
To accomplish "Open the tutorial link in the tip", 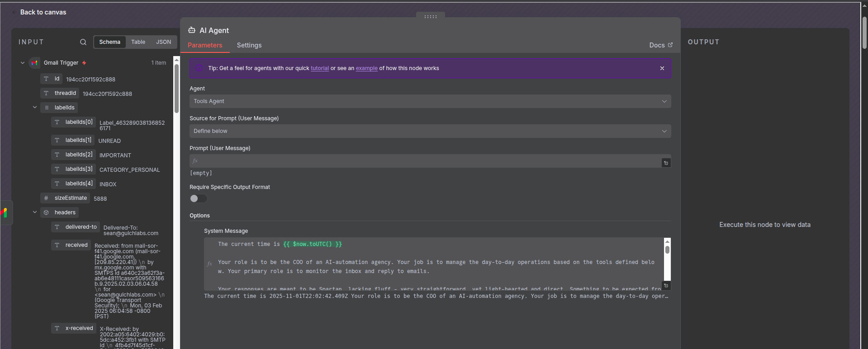I will click(319, 68).
